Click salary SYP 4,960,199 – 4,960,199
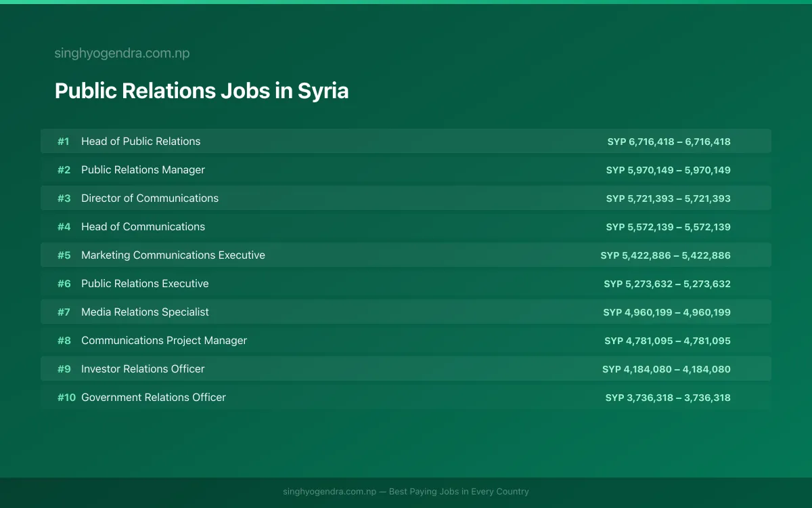812x508 pixels. (x=667, y=312)
